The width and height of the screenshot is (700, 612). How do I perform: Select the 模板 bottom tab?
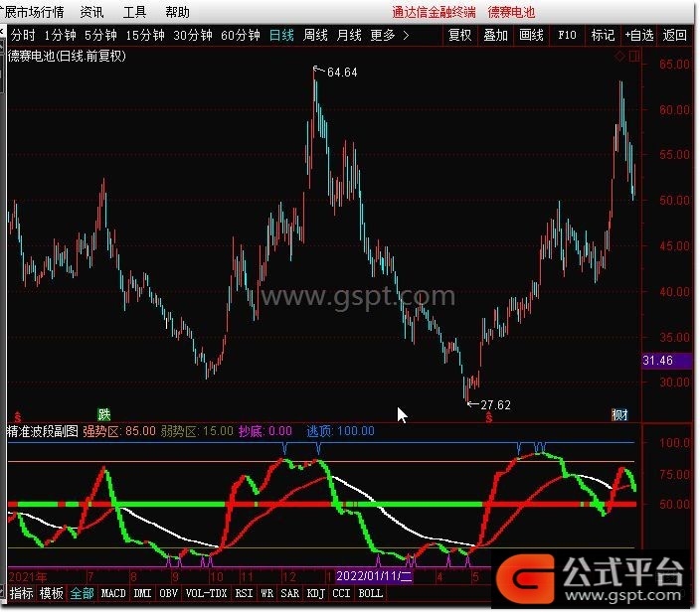(x=52, y=593)
